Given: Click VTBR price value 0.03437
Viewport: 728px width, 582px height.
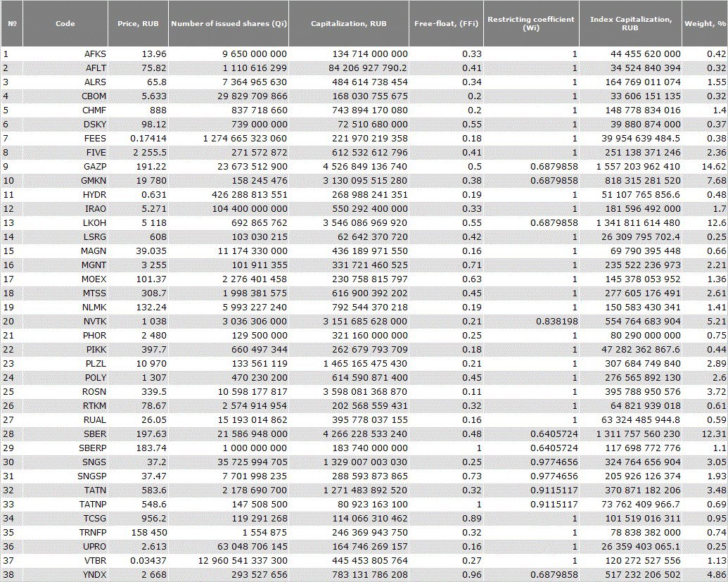Looking at the screenshot, I should pos(148,559).
